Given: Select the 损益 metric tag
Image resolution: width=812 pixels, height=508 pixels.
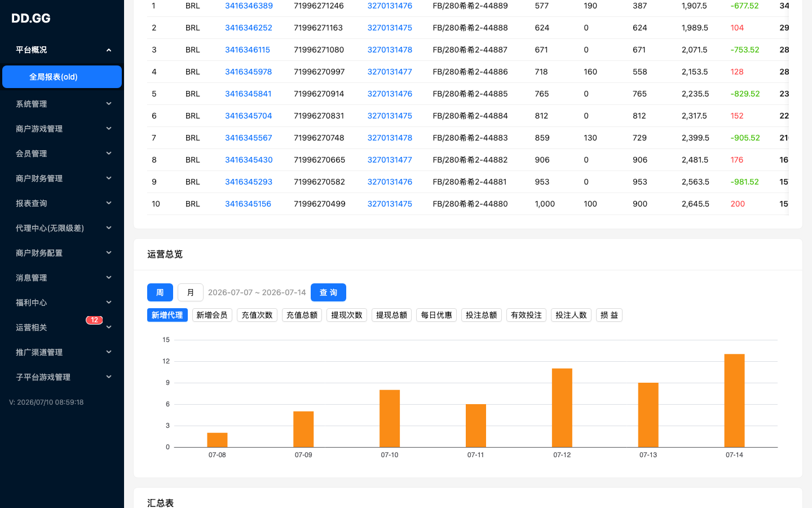Looking at the screenshot, I should tap(609, 315).
